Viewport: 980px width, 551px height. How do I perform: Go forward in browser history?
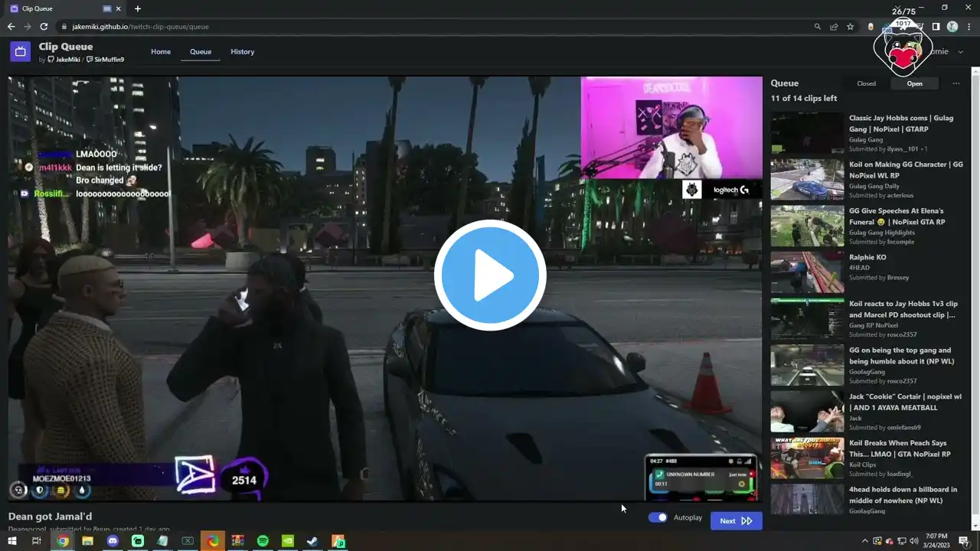[28, 27]
